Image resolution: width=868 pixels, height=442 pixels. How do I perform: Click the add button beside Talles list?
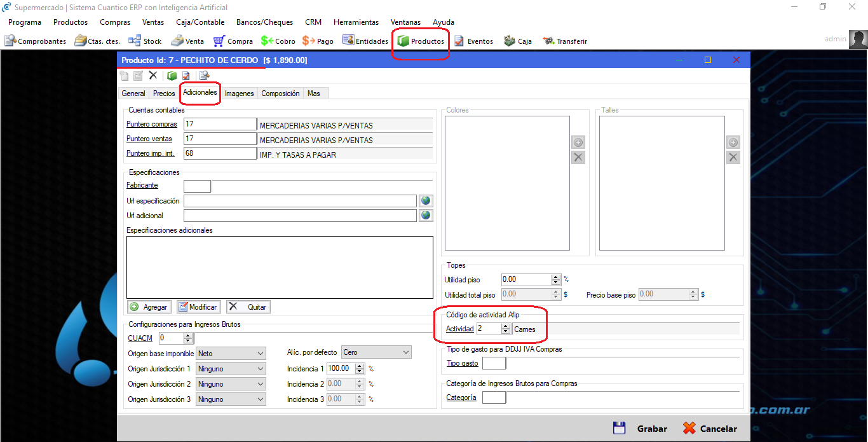[733, 142]
